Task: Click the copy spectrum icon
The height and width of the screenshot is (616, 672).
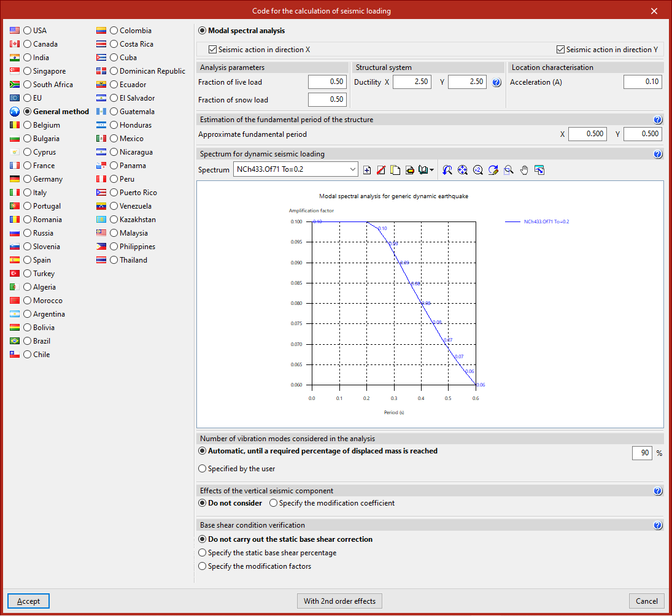Action: point(395,170)
